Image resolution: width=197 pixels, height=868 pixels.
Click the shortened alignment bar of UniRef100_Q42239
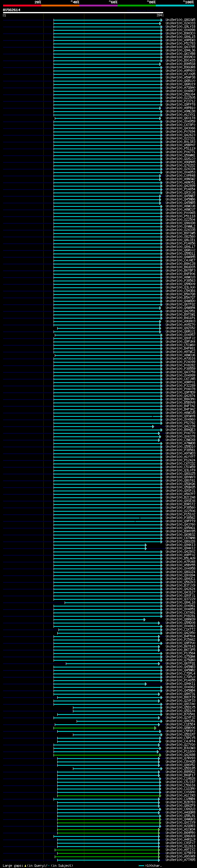tap(104, 426)
